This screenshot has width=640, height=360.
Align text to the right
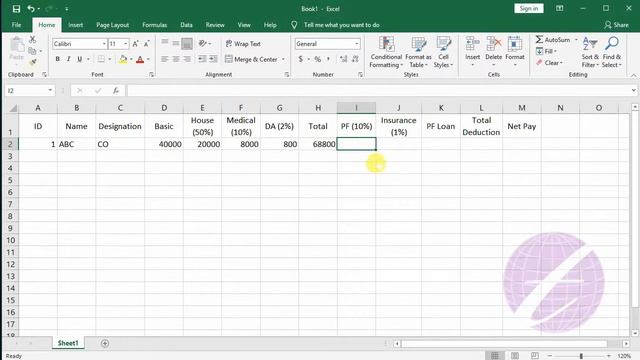(x=187, y=59)
